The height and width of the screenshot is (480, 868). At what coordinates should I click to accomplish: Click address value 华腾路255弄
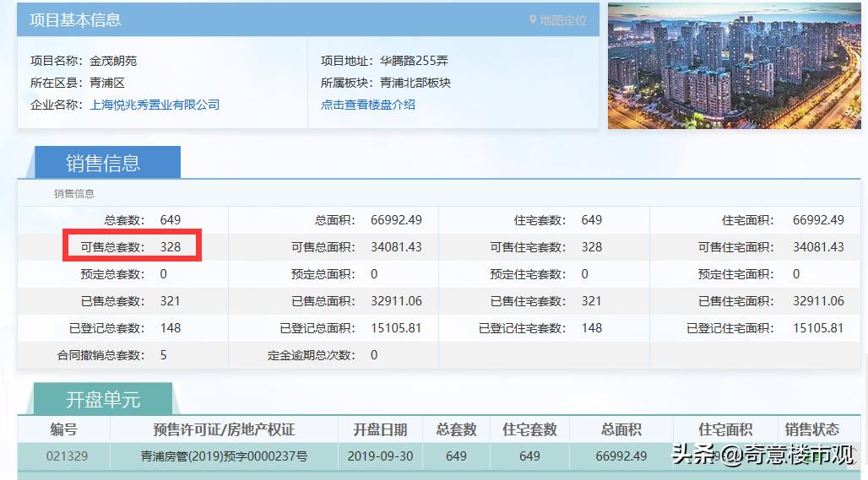(x=414, y=61)
